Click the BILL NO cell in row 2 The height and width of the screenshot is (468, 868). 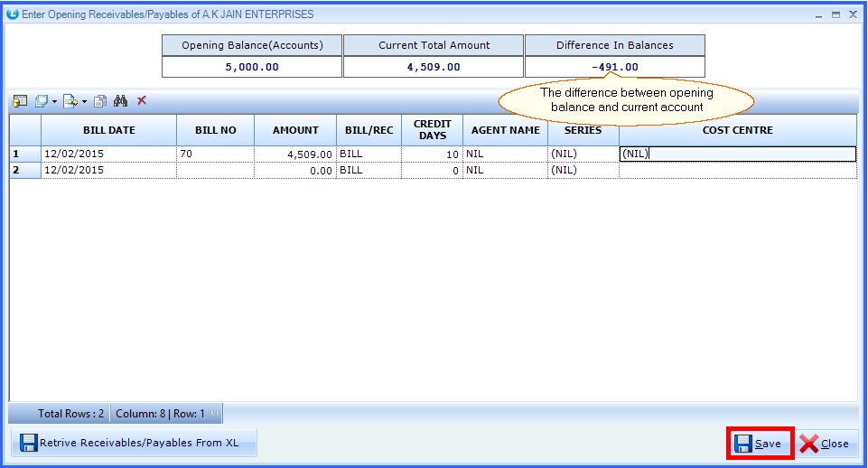pos(215,171)
